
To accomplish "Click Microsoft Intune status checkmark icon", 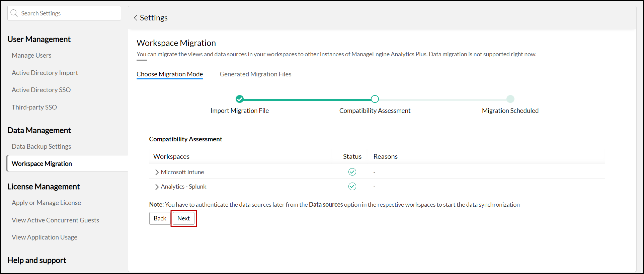I will point(352,172).
